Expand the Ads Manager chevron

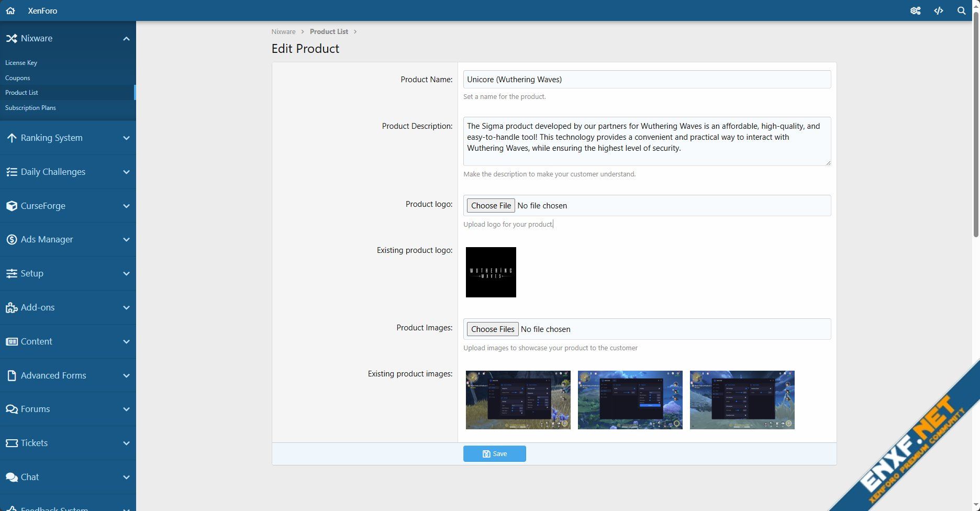(126, 239)
